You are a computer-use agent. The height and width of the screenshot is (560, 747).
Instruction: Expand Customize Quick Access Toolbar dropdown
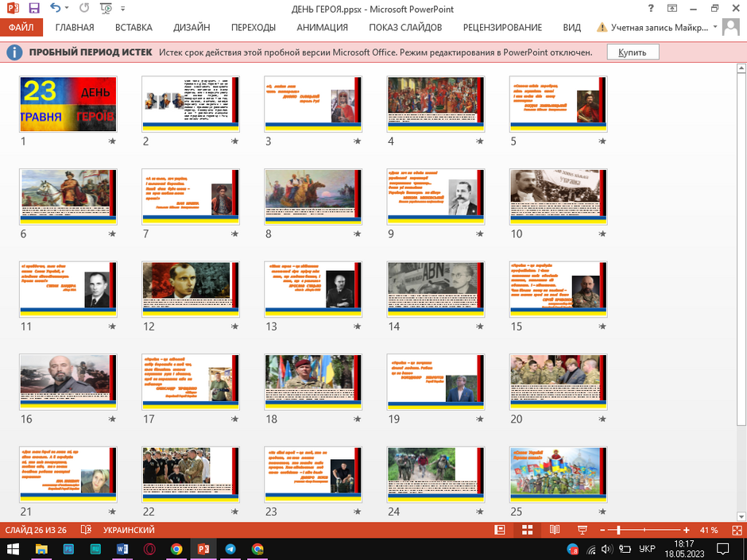123,9
